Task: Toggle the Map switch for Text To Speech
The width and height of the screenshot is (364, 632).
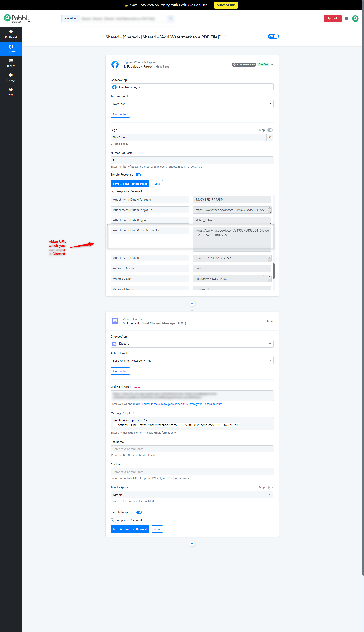Action: pos(270,487)
